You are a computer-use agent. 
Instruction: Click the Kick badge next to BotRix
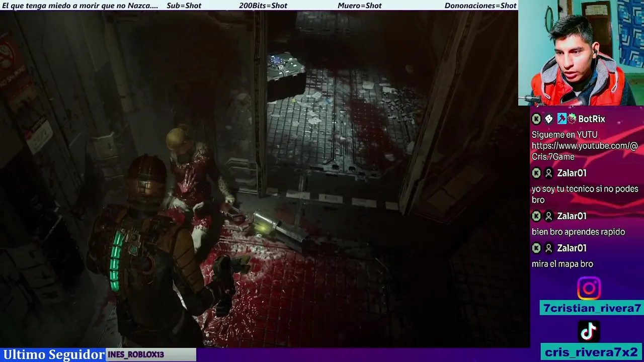536,119
